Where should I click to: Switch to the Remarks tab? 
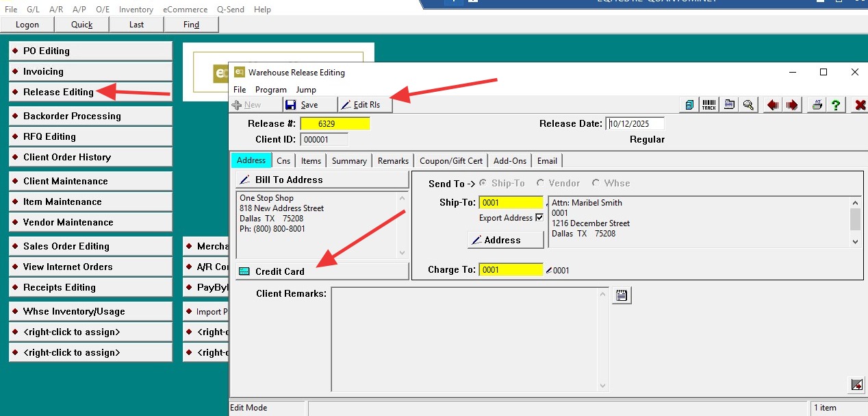pyautogui.click(x=393, y=160)
